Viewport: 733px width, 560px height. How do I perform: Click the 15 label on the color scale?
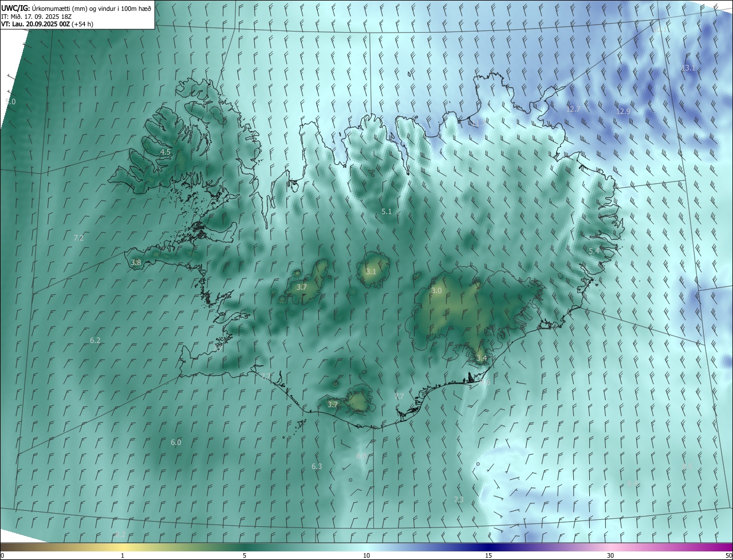488,556
